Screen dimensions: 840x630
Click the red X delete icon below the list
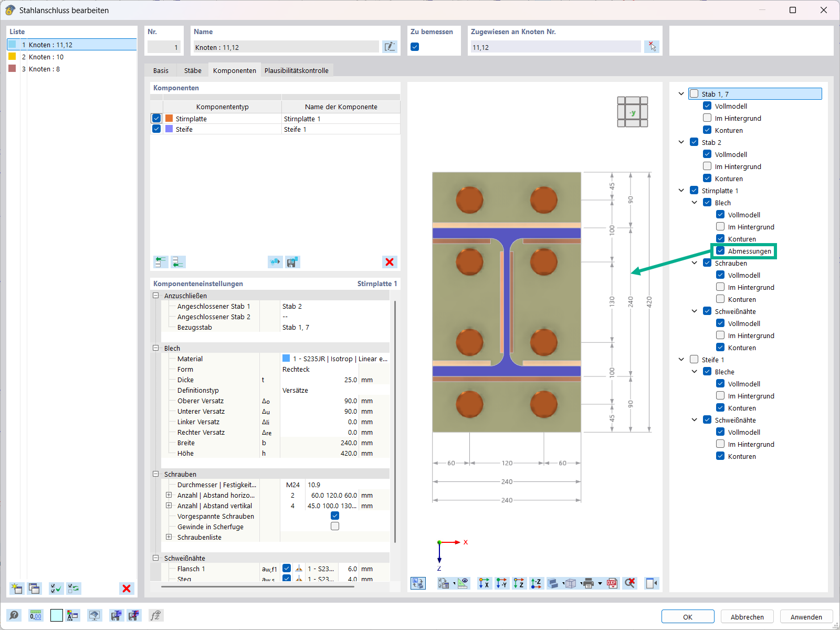(127, 589)
